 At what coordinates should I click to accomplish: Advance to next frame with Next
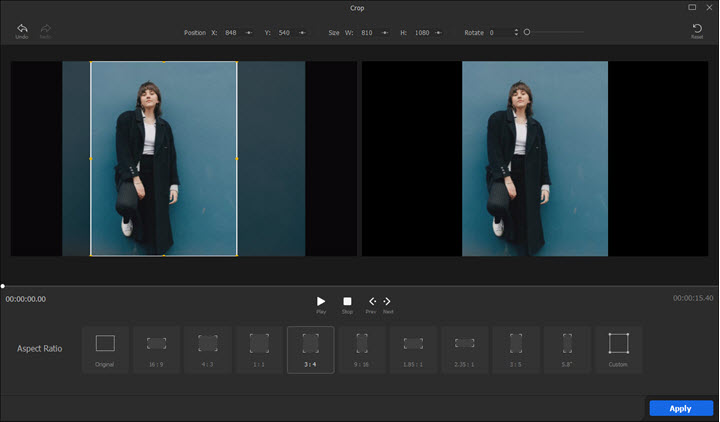(387, 301)
